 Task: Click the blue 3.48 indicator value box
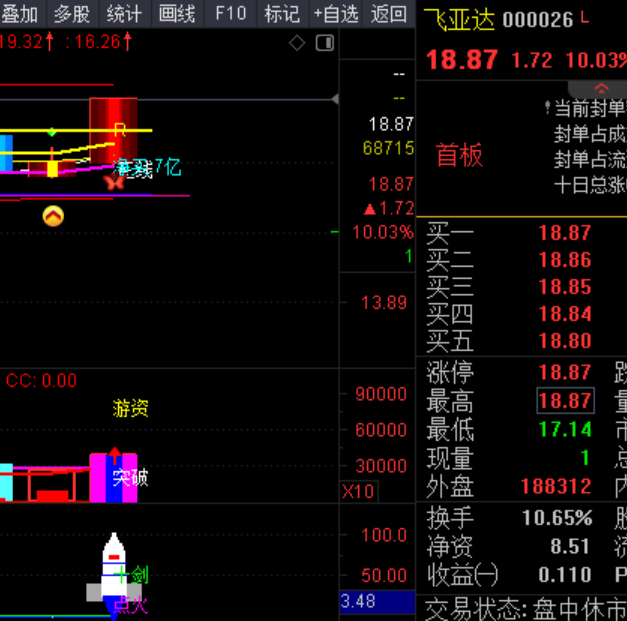point(377,601)
